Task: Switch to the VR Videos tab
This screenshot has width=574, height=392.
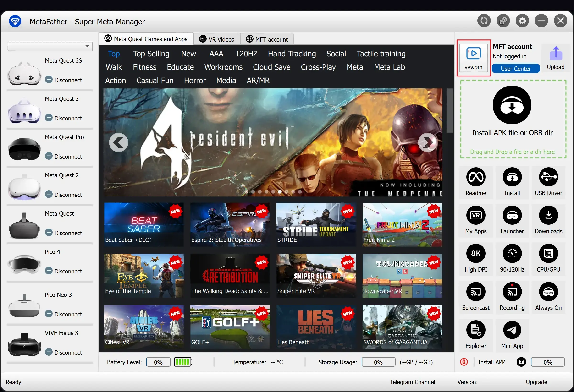Action: point(217,39)
